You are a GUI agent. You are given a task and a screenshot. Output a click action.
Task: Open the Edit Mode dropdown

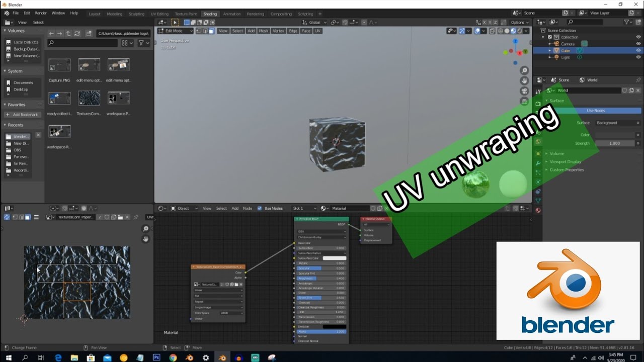[175, 31]
